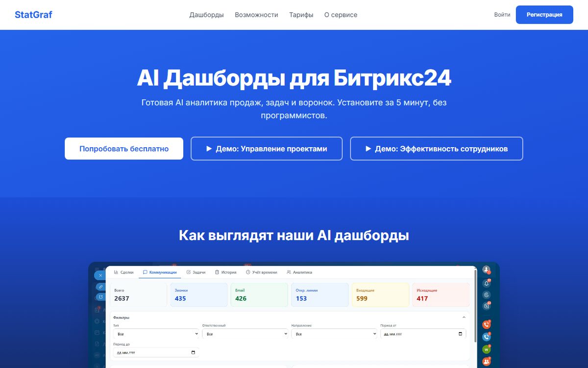
Task: Open the Ответственный dropdown
Action: pos(245,334)
